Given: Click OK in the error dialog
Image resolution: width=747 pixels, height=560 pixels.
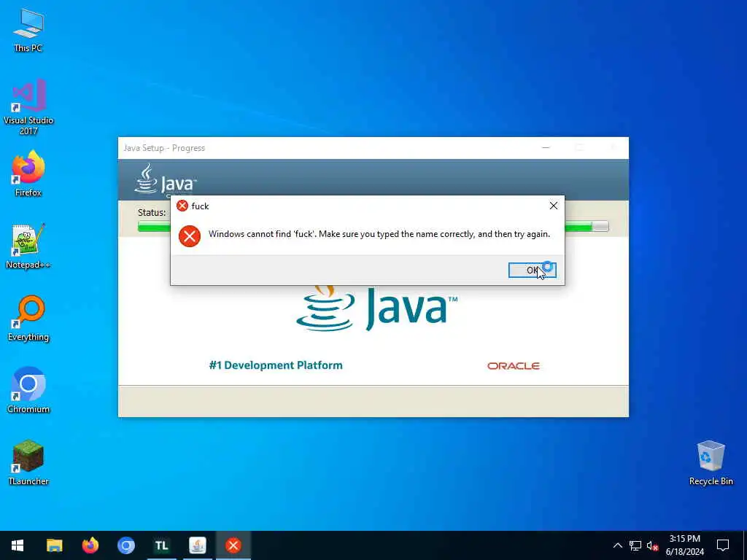Looking at the screenshot, I should [x=532, y=270].
